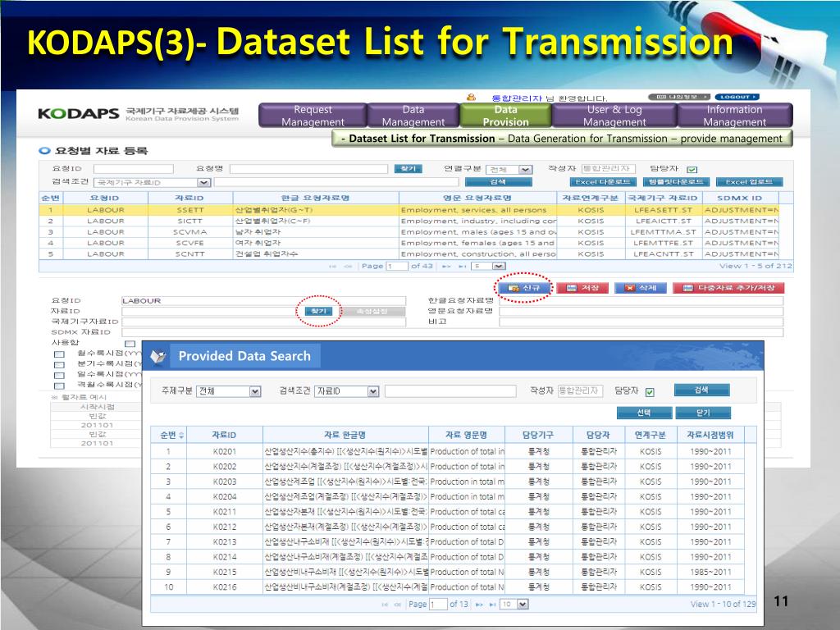
Task: Select the Data Provision tab
Action: [x=505, y=116]
